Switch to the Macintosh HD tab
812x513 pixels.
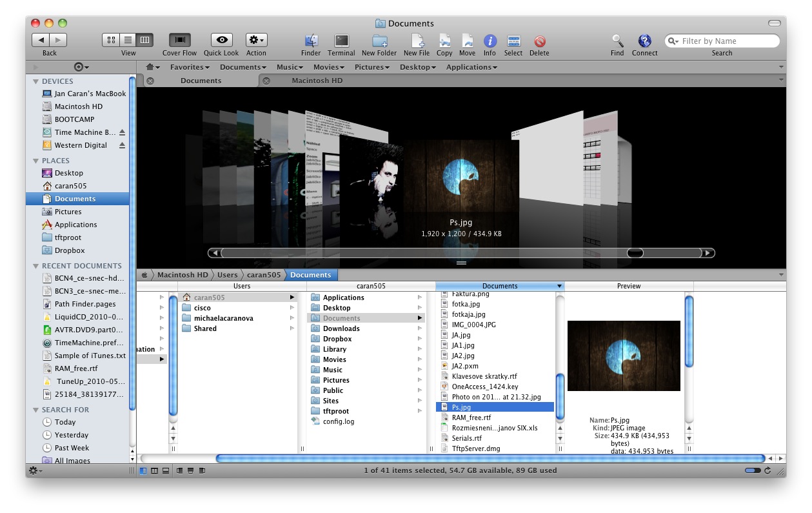click(317, 81)
